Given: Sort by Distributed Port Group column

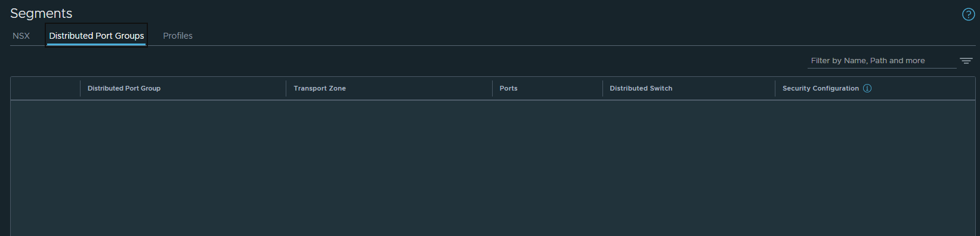Looking at the screenshot, I should [124, 88].
